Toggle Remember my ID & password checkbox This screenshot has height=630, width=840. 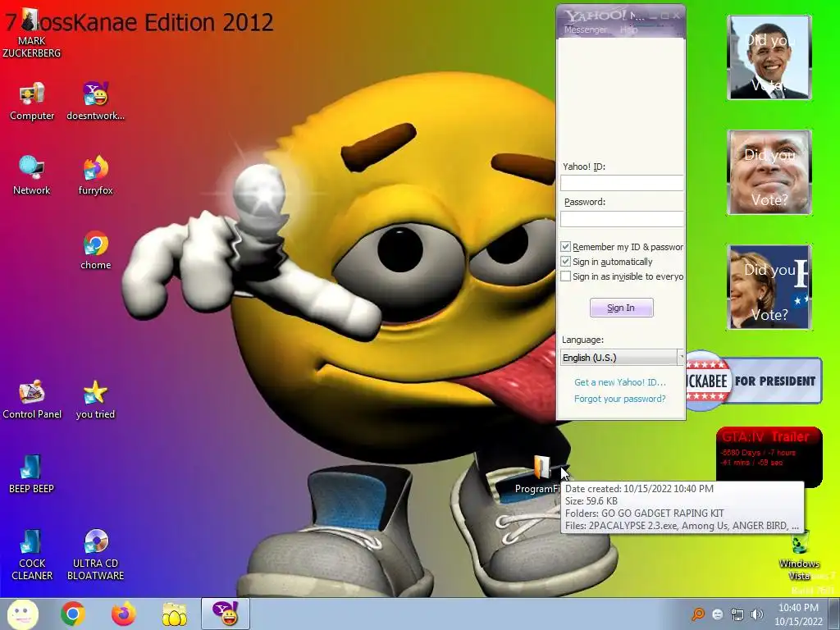pos(565,246)
